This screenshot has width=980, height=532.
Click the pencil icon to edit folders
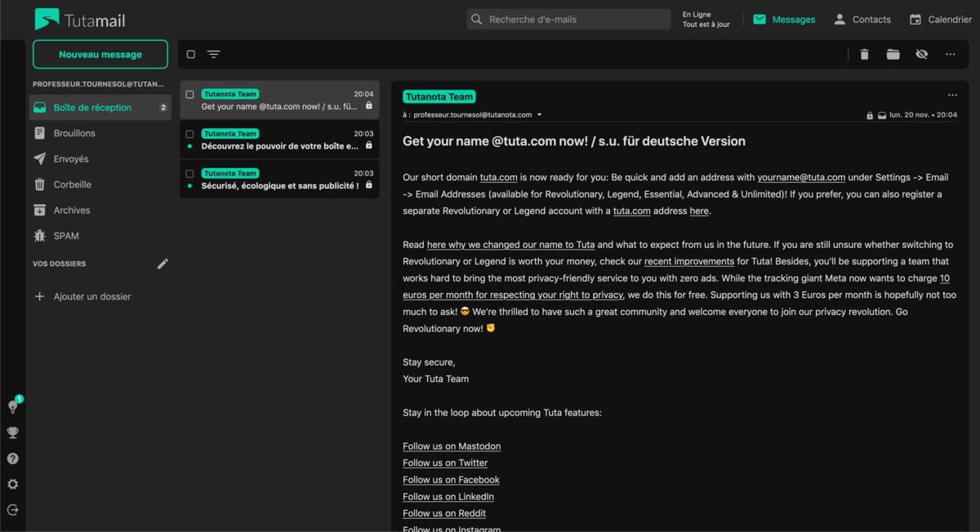tap(163, 264)
